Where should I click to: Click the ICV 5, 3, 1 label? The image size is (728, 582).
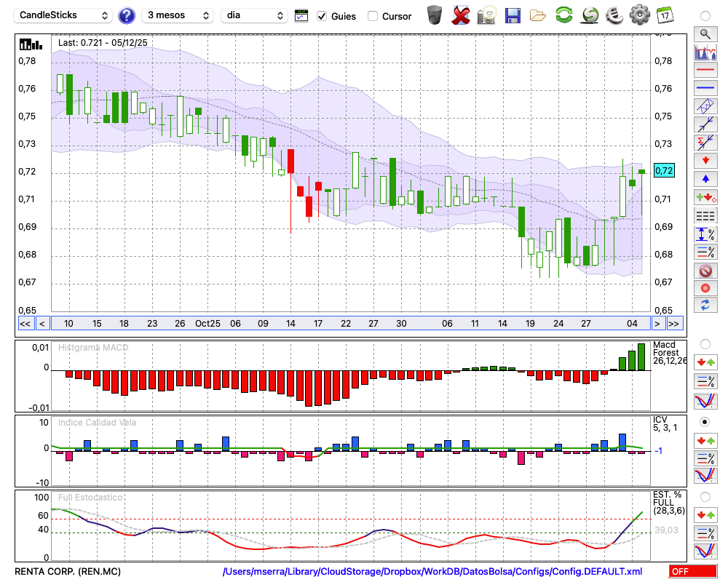(x=665, y=423)
